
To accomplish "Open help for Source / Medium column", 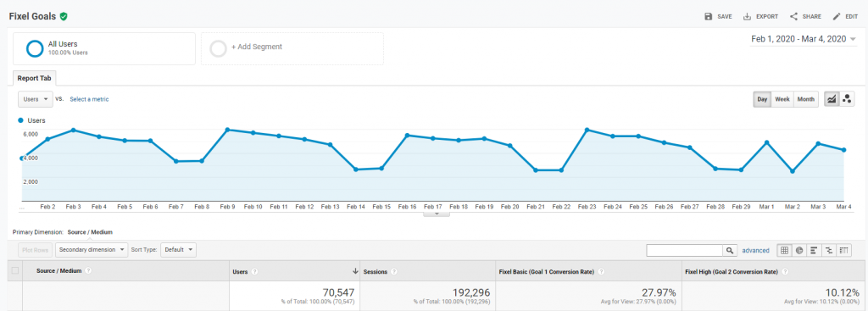I will pos(88,270).
